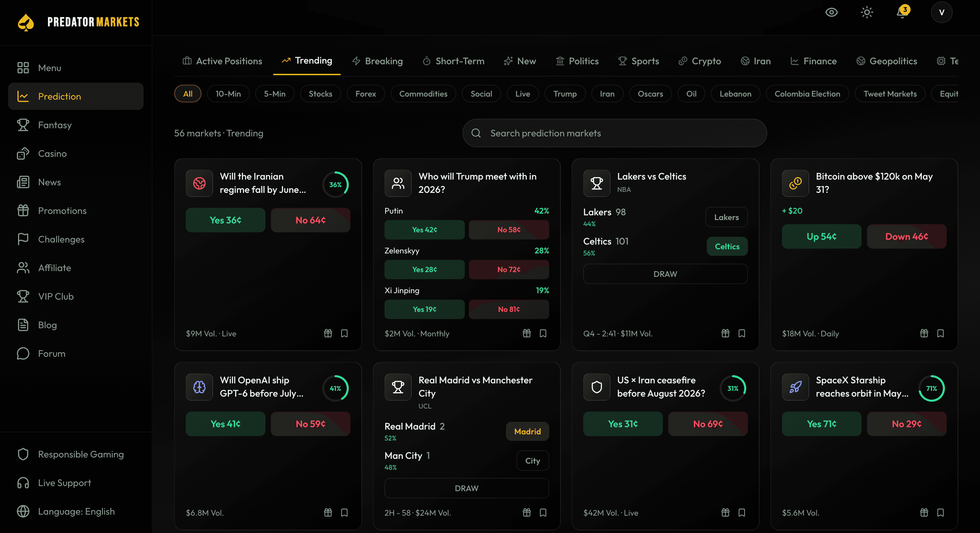Viewport: 980px width, 533px height.
Task: Toggle the Colombia Election filter chip
Action: click(x=807, y=94)
